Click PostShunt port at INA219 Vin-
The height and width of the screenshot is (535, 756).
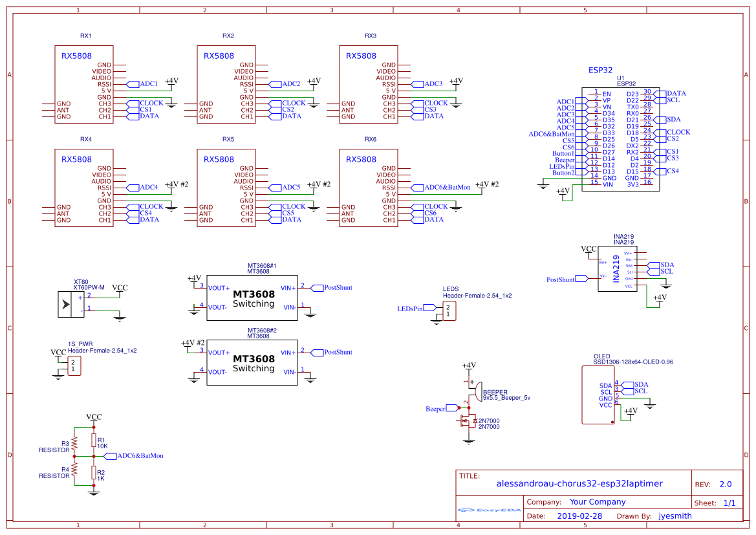coord(567,279)
